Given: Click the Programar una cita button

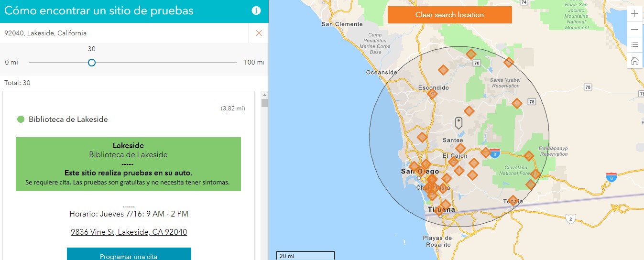Looking at the screenshot, I should [129, 255].
